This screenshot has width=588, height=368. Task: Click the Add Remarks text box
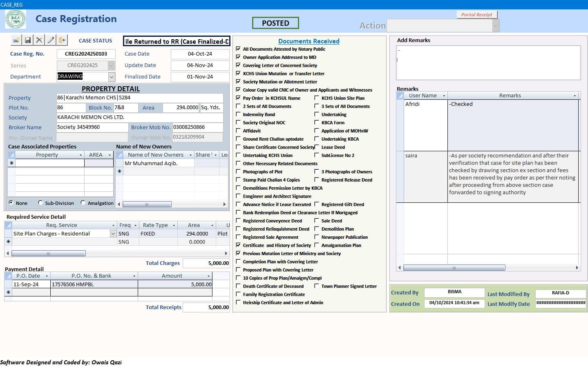point(488,63)
